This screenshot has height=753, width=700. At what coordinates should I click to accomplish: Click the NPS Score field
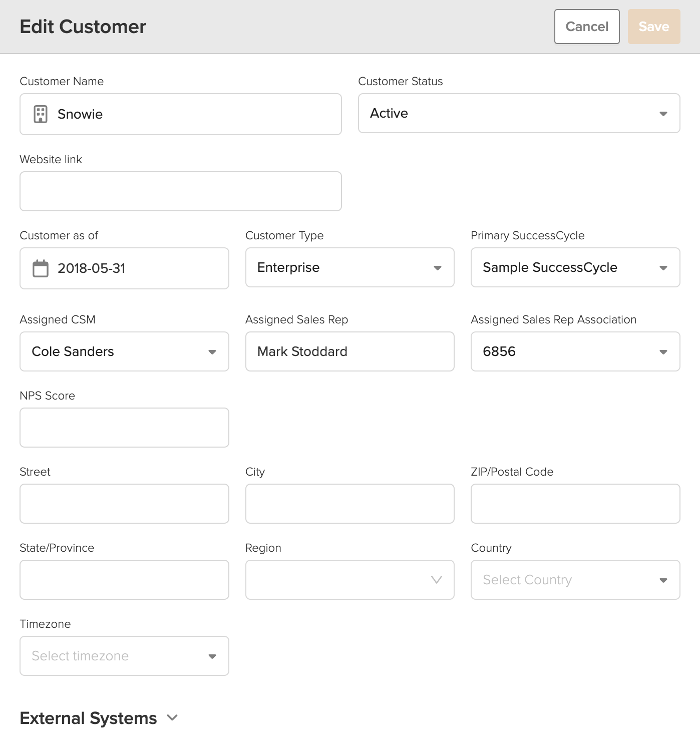point(124,428)
